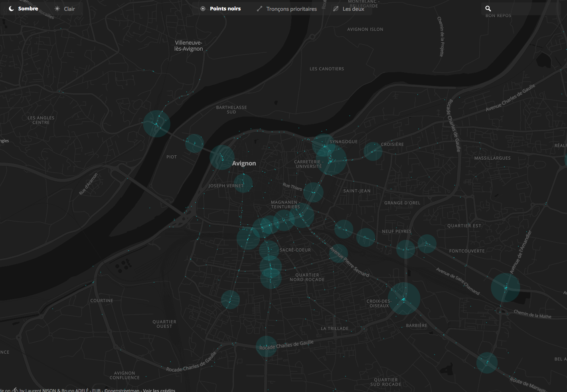Click the bicycle icon in footer
This screenshot has width=567, height=392.
15,390
